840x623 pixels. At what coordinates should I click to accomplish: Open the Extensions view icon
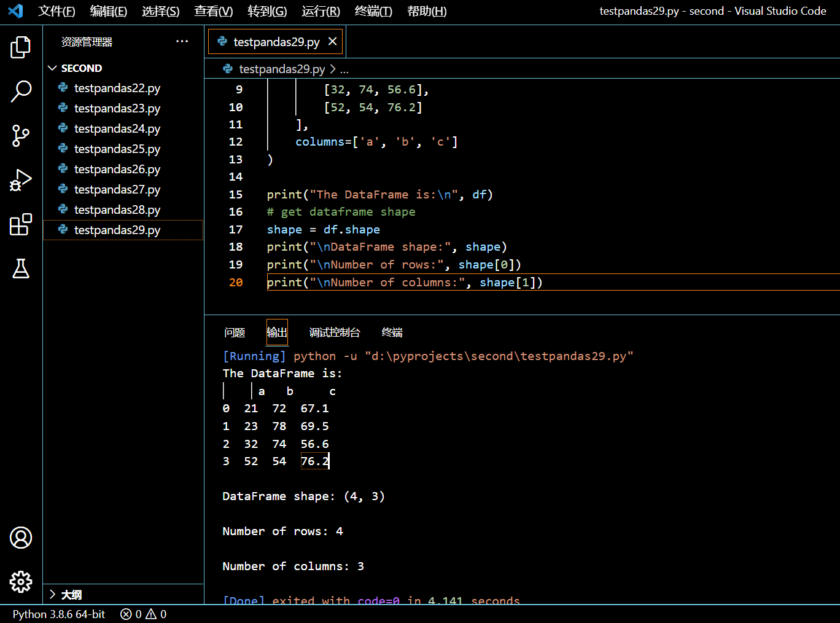click(x=21, y=224)
